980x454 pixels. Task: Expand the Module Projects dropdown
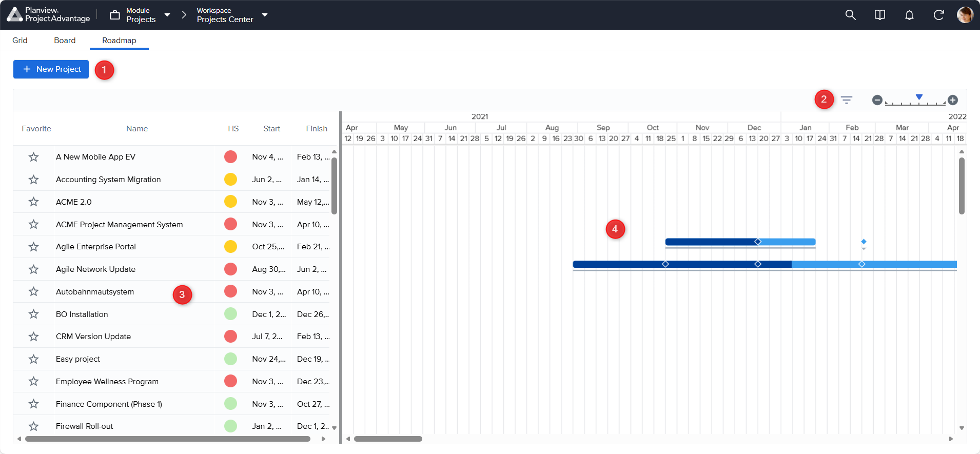pos(167,15)
